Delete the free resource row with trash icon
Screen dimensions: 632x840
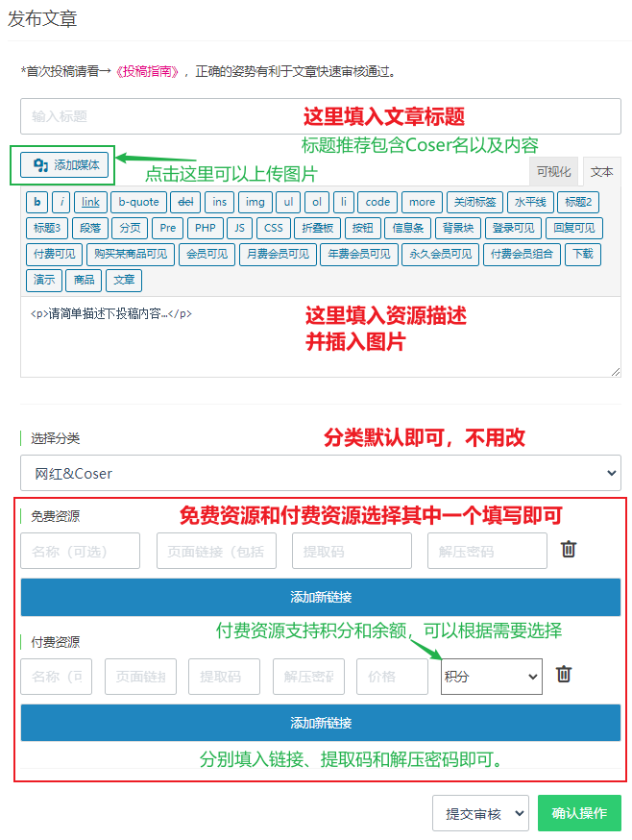point(569,550)
